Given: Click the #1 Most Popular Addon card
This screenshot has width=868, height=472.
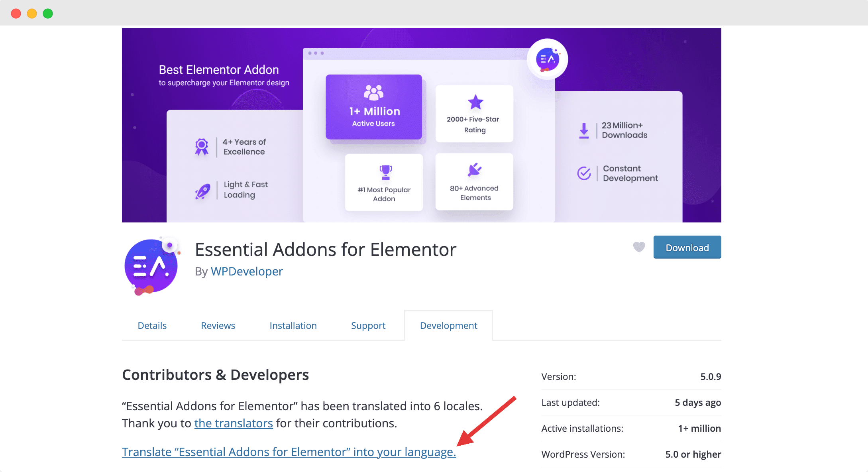Looking at the screenshot, I should click(x=384, y=182).
